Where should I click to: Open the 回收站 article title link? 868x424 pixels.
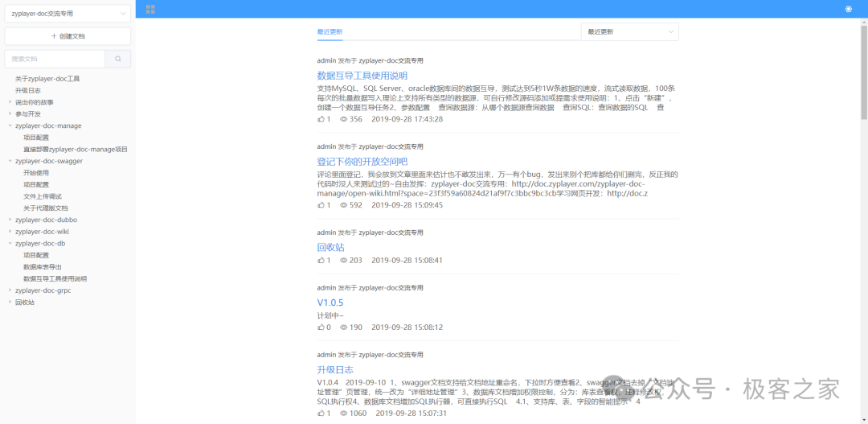[x=330, y=247]
